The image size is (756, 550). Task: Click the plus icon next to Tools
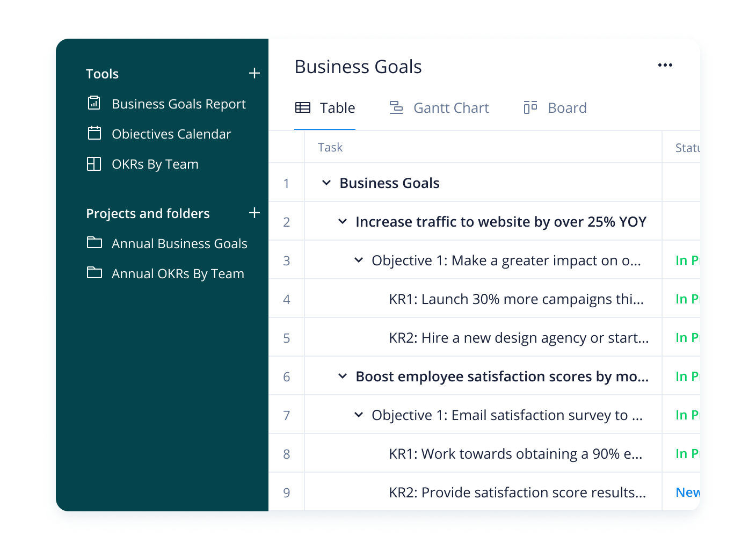coord(255,74)
